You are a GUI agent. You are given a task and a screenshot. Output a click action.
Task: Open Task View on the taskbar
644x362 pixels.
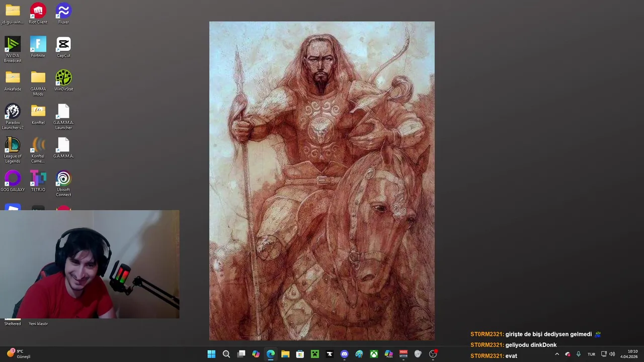241,354
